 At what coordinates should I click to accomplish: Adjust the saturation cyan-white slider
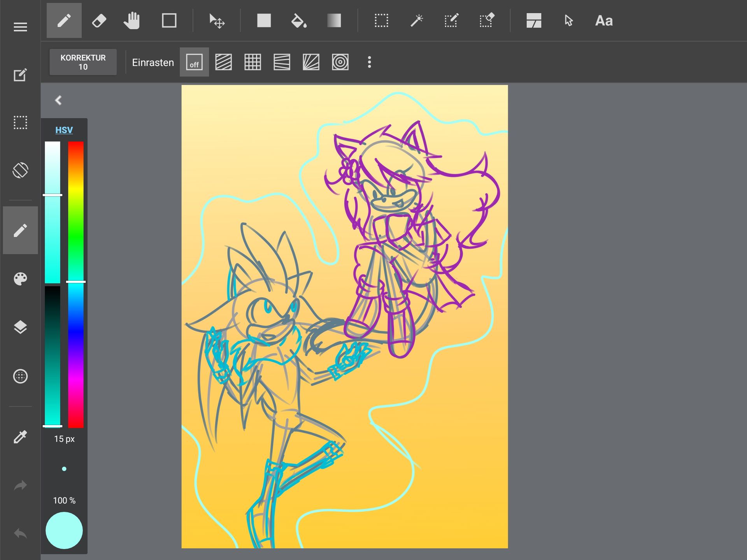coord(53,212)
